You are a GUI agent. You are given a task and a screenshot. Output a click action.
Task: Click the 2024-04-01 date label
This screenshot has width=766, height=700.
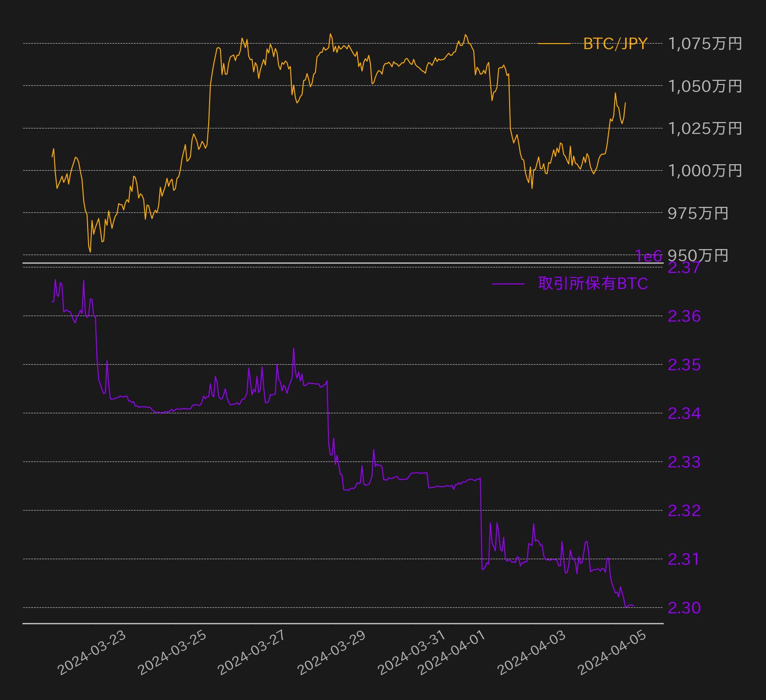coord(452,652)
